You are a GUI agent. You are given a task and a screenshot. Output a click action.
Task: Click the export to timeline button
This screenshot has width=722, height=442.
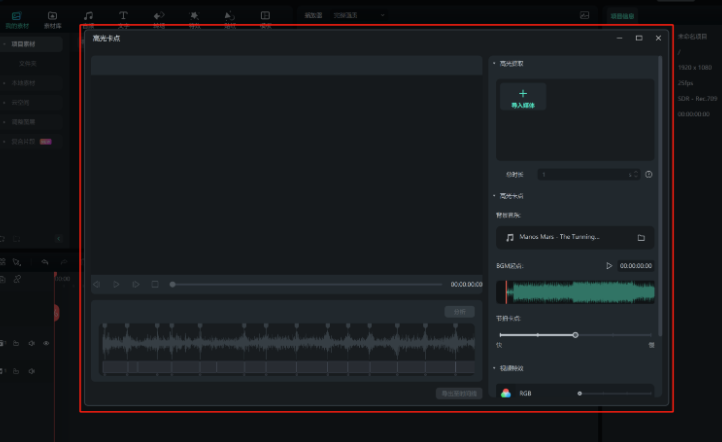pyautogui.click(x=459, y=393)
